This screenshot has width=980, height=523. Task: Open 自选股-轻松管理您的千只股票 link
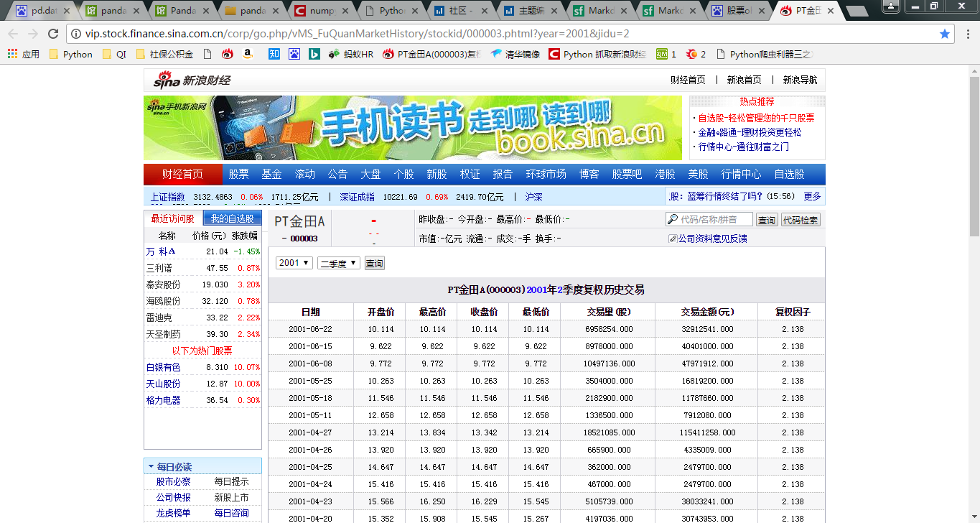click(x=756, y=118)
